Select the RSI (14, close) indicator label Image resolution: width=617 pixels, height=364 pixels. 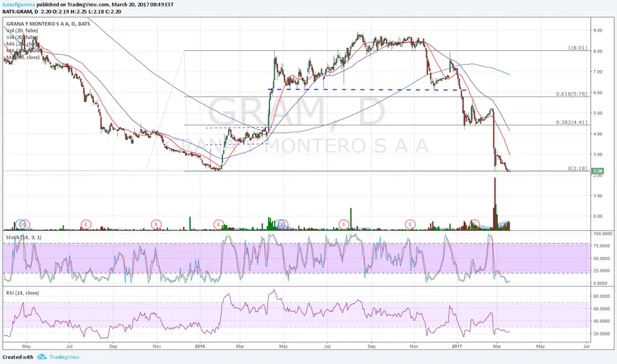(23, 293)
